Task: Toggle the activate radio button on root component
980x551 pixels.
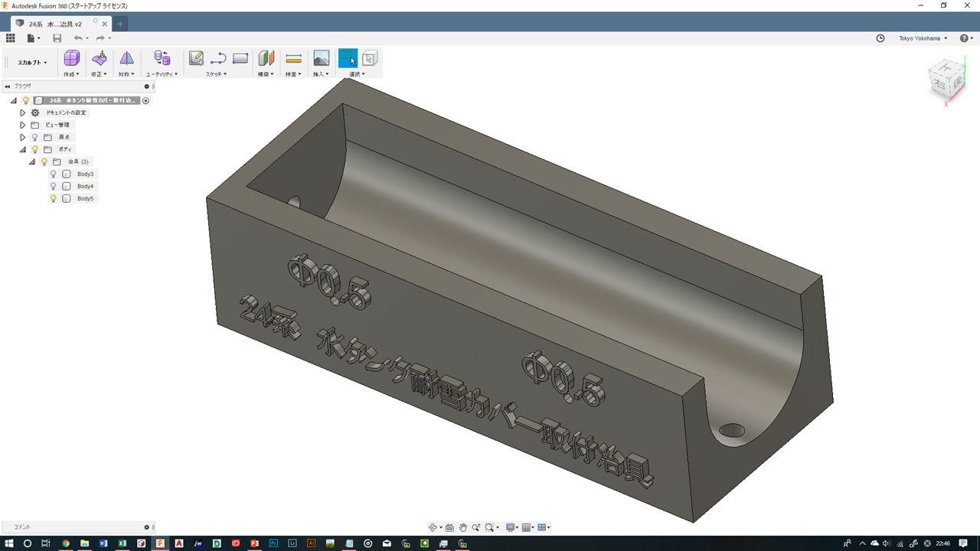Action: 145,100
